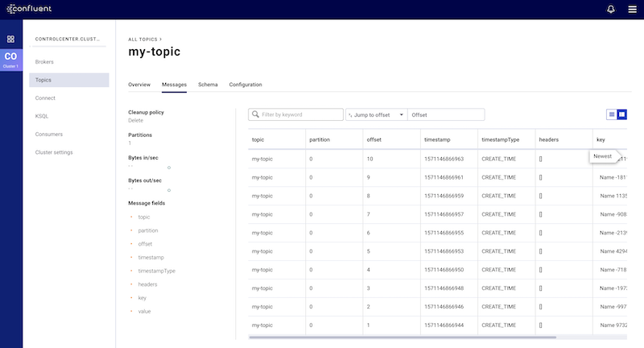Viewport: 644px width, 348px height.
Task: Toggle the value message field
Action: coord(144,312)
